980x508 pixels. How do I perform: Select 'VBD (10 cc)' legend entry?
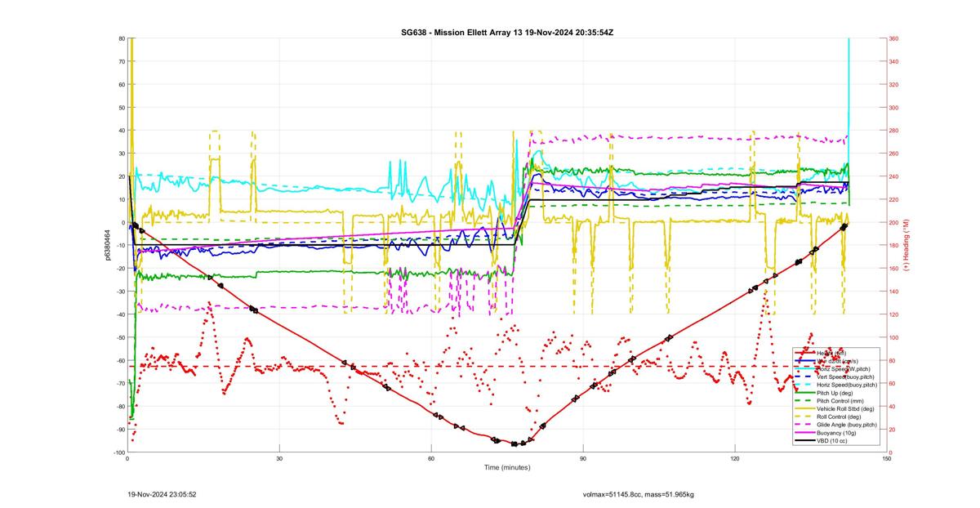(833, 440)
